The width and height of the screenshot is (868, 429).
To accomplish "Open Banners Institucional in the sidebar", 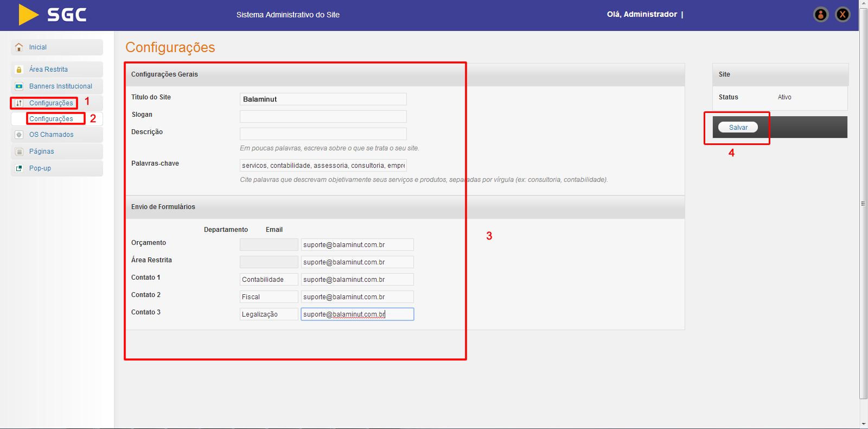I will 57,86.
